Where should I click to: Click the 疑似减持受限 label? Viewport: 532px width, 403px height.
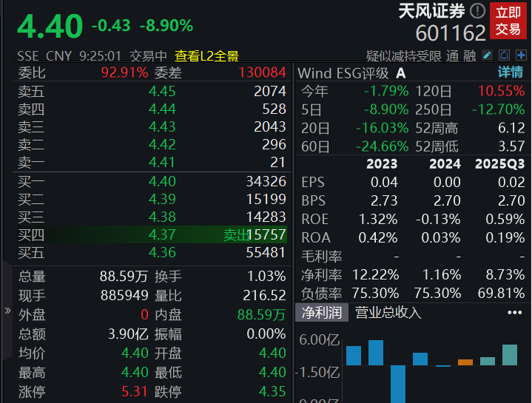pos(404,55)
